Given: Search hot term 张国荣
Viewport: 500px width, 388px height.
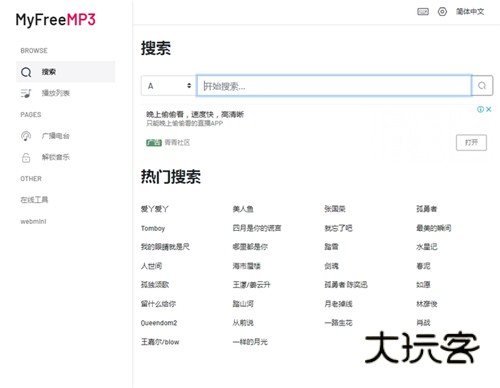Looking at the screenshot, I should click(x=335, y=209).
